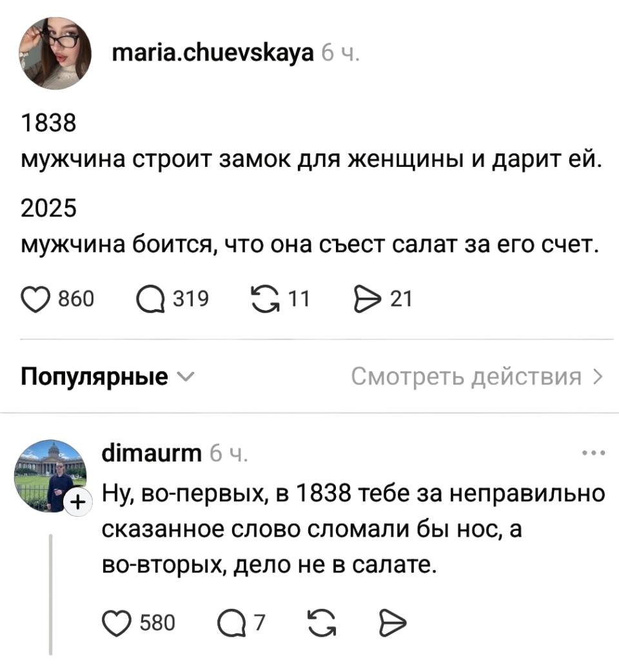Like dimaurm's comment with the heart icon
The width and height of the screenshot is (619, 672).
[116, 622]
